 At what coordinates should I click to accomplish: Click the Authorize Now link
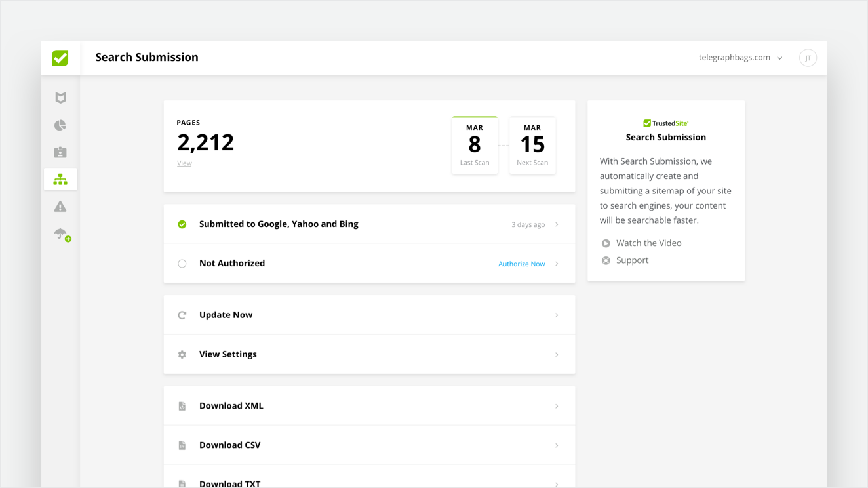point(521,264)
